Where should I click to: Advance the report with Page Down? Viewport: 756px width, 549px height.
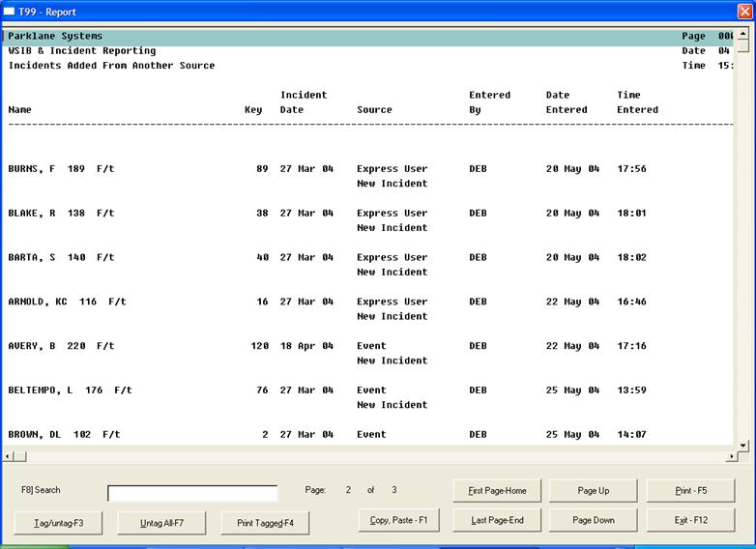(x=593, y=521)
